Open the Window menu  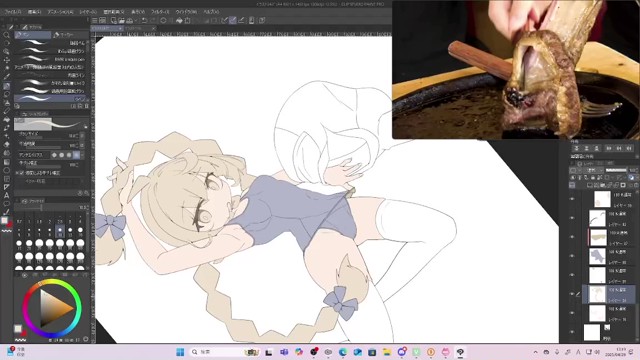point(186,12)
